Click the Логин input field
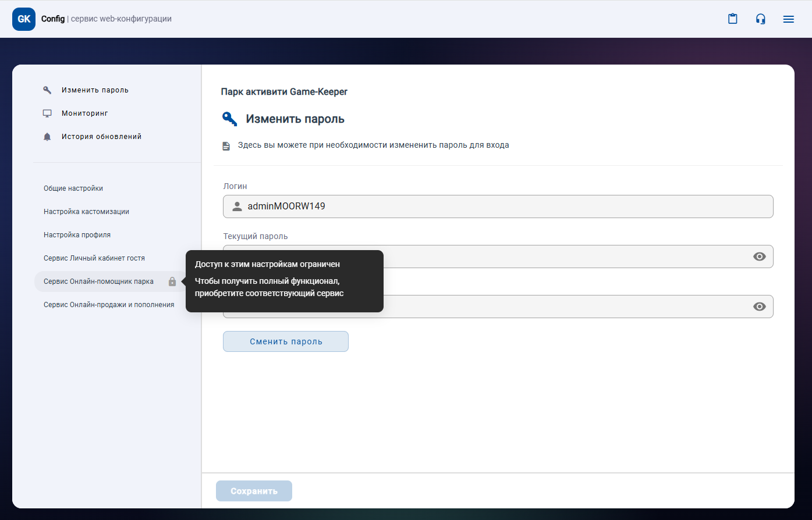Image resolution: width=812 pixels, height=520 pixels. coord(498,206)
